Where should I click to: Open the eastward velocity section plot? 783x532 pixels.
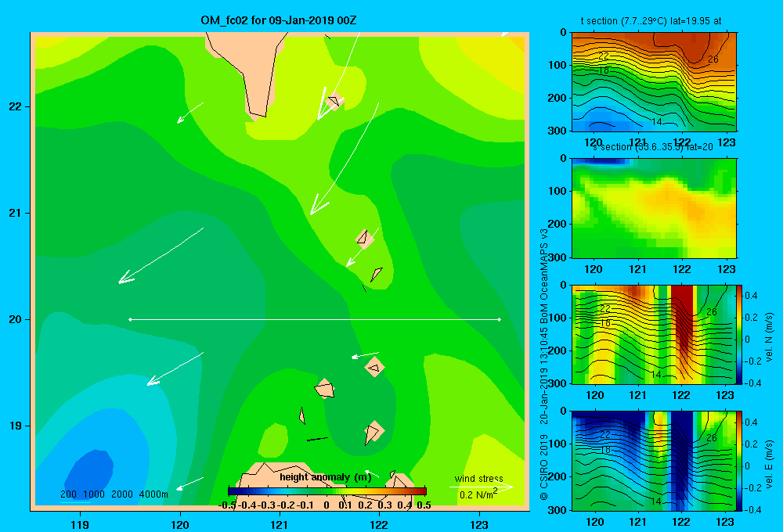click(x=654, y=461)
